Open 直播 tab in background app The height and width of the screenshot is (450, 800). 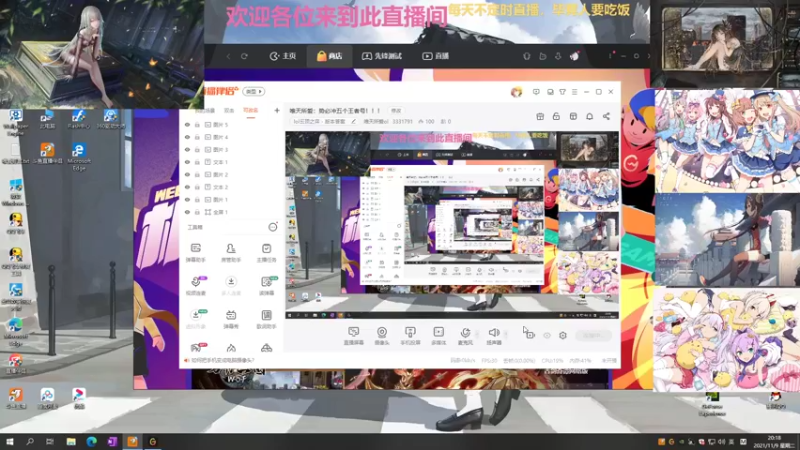(435, 56)
